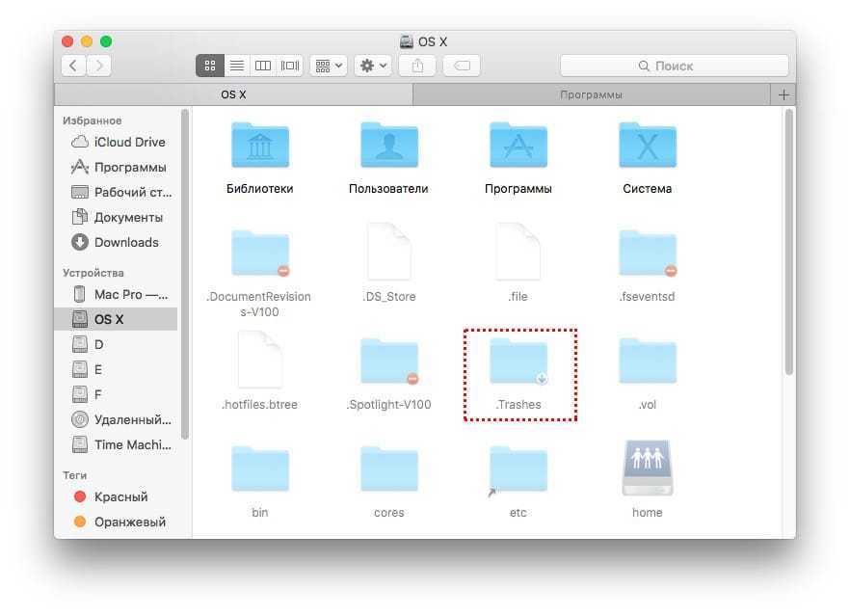Screen dimensions: 850x616
Task: Click the sidebar vertical scrollbar
Action: (x=185, y=274)
